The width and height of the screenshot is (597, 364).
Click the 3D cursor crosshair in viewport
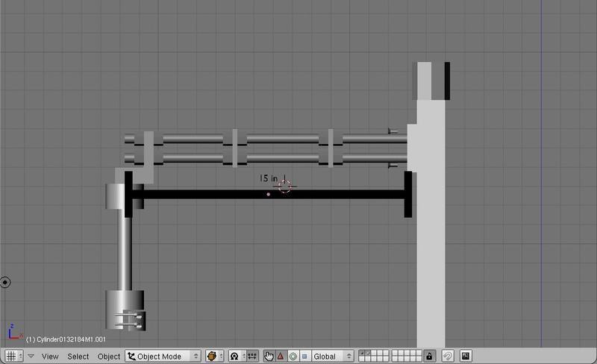(284, 186)
